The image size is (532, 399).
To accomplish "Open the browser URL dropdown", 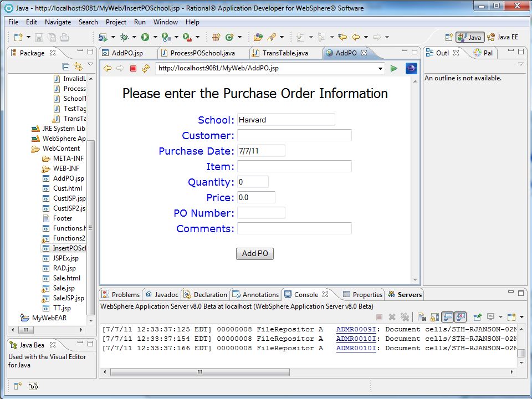I will [x=380, y=69].
